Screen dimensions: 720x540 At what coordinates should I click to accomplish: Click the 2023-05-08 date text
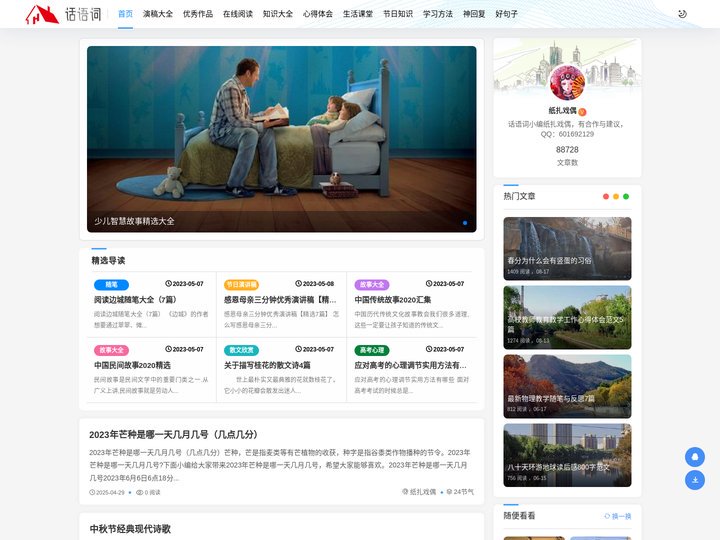click(318, 284)
